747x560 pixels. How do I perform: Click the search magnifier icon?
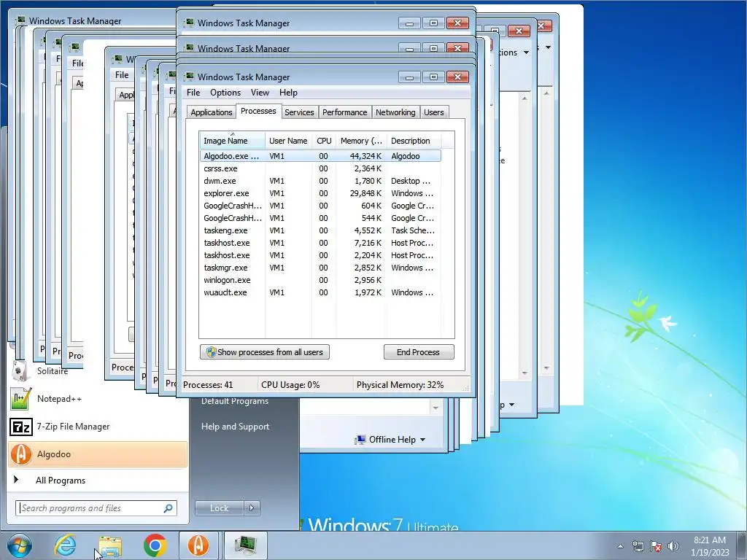[169, 508]
